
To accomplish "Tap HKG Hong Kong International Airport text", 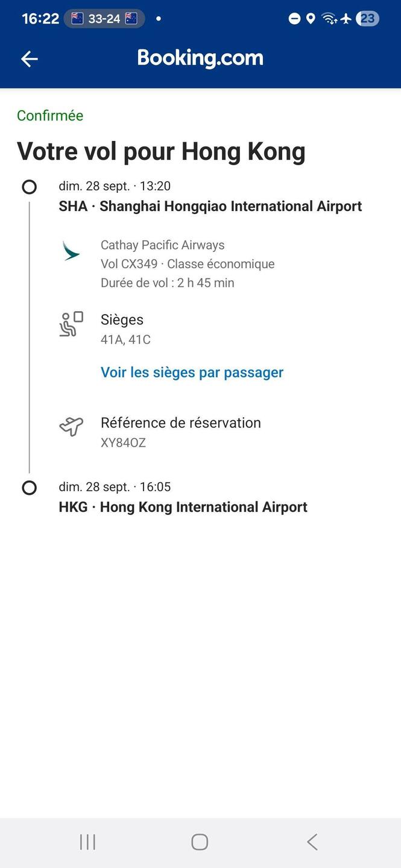I will click(x=183, y=507).
